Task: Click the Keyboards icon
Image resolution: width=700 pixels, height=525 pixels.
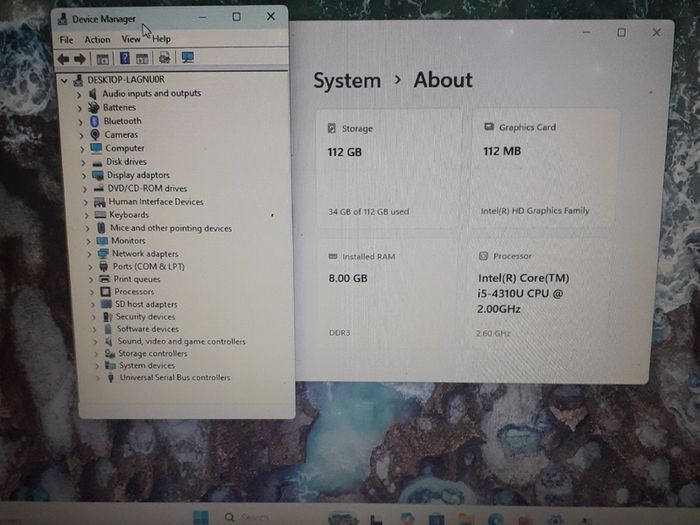Action: coord(100,215)
